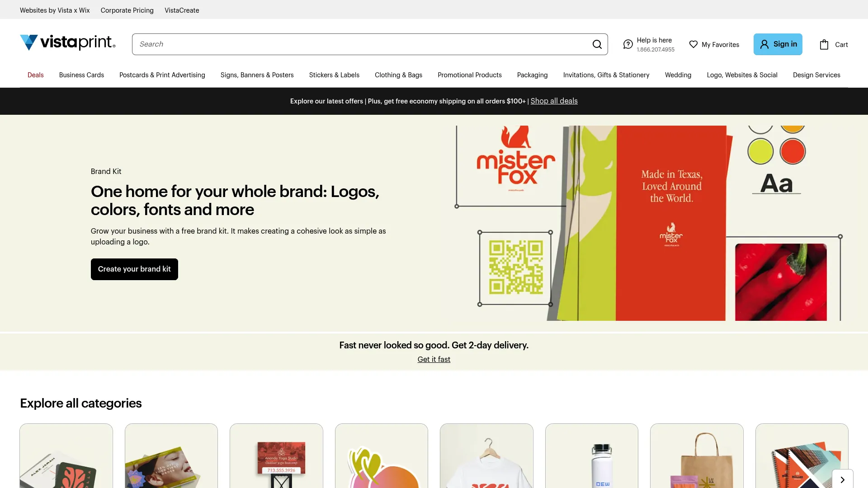Click the Vistaprint logo

pyautogui.click(x=68, y=42)
